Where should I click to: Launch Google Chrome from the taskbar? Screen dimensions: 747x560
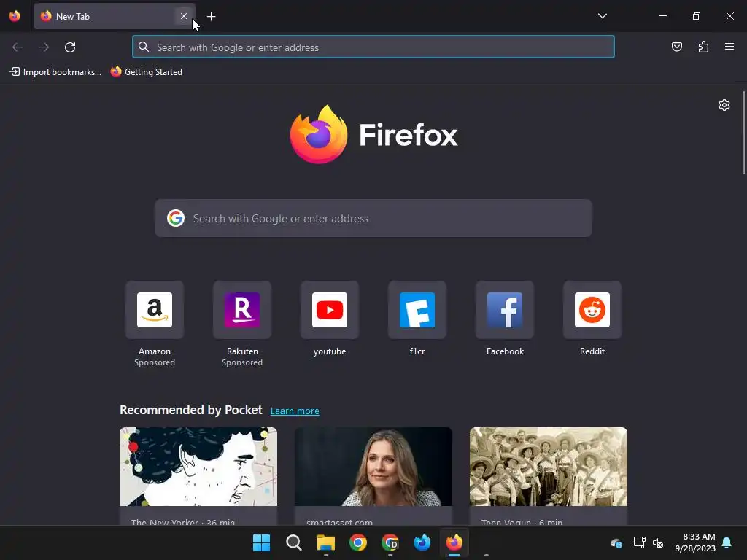point(357,542)
